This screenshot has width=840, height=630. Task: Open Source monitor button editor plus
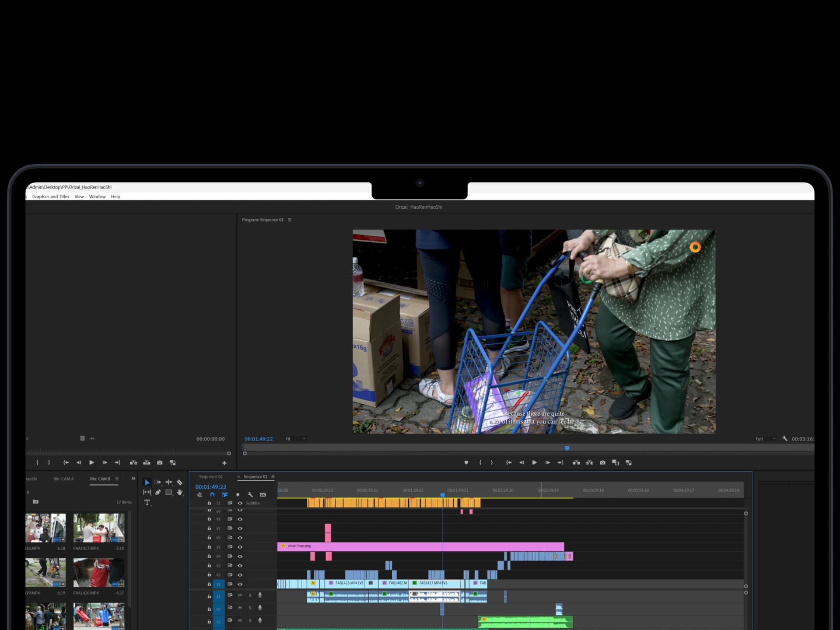tap(224, 463)
